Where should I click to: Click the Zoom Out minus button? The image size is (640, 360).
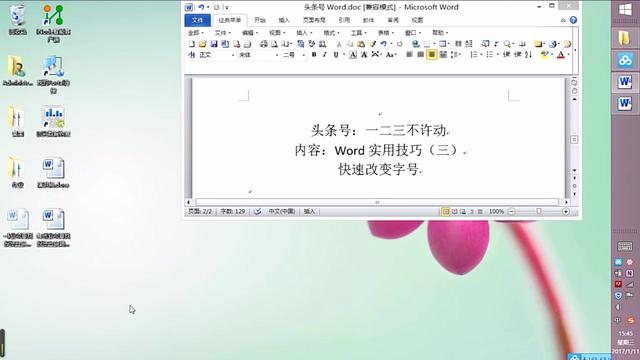[512, 211]
